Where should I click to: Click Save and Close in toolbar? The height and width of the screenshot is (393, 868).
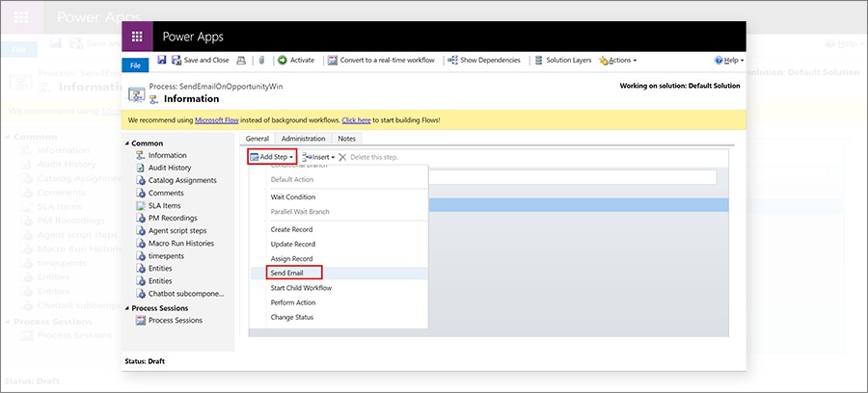point(201,61)
